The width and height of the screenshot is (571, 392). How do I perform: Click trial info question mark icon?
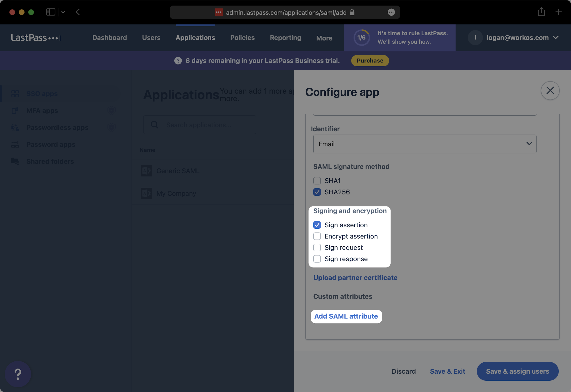[x=178, y=61]
